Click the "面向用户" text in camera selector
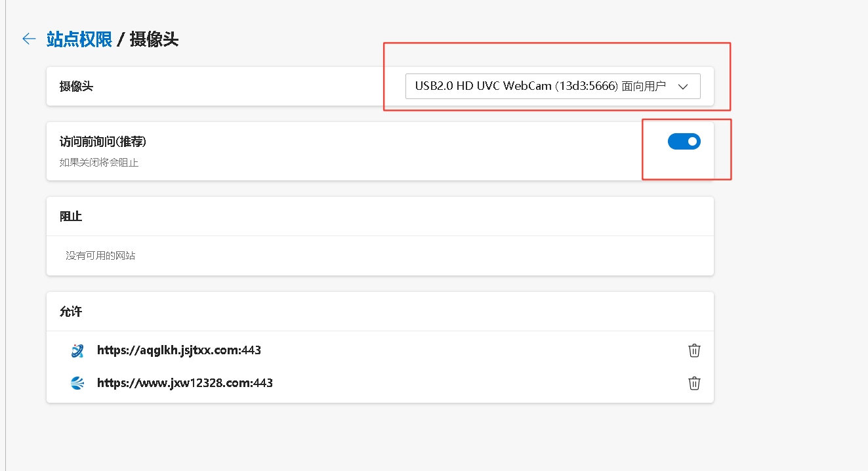Screen dimensions: 868x471 coord(644,87)
